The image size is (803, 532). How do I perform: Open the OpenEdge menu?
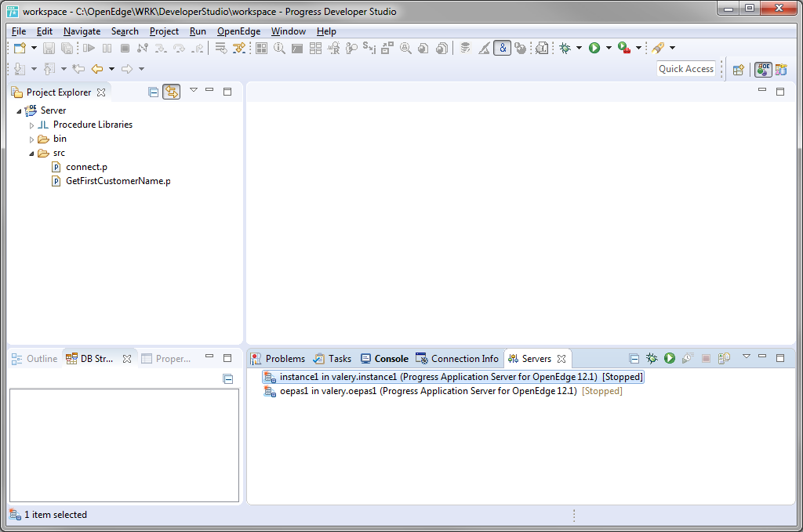(x=238, y=31)
